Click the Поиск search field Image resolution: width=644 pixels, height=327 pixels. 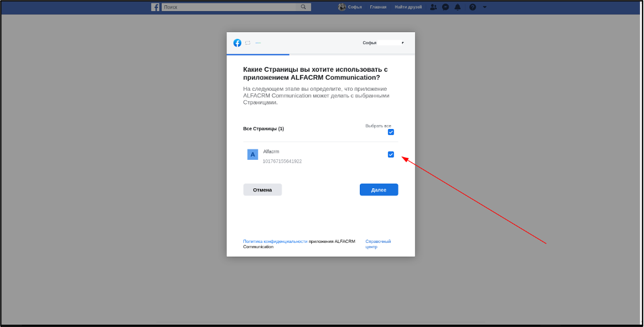(x=229, y=7)
